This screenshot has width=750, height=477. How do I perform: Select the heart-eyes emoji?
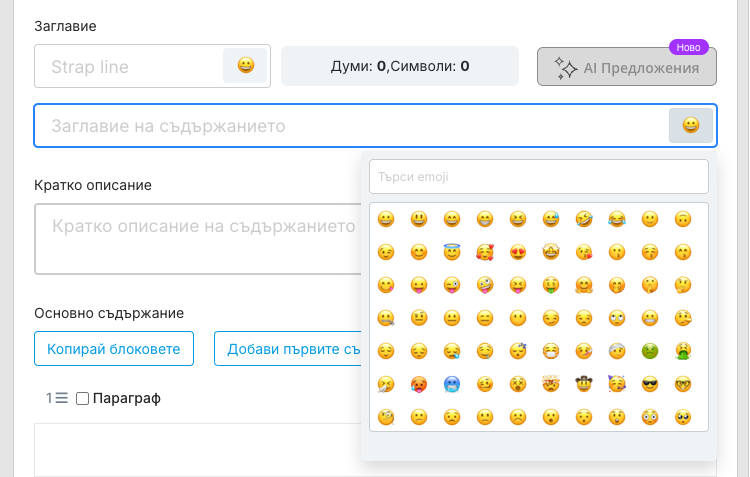tap(518, 252)
